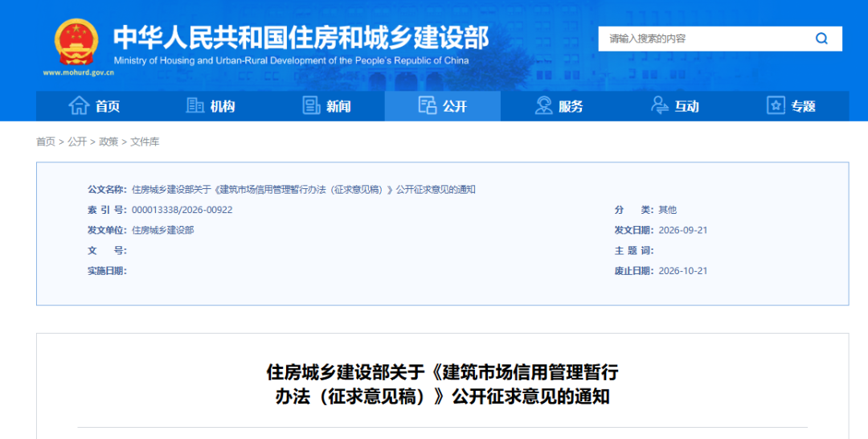Click index number 000013338/2026-00922
This screenshot has height=439, width=868.
[x=182, y=210]
